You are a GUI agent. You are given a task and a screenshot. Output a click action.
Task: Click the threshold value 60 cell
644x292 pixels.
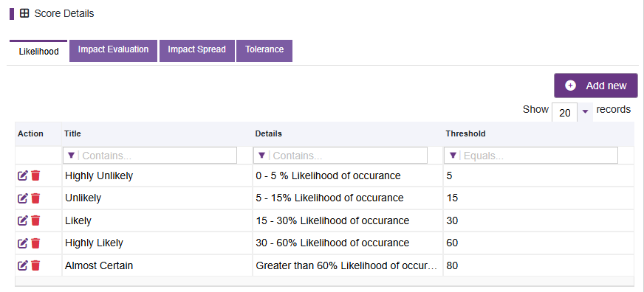(x=539, y=243)
